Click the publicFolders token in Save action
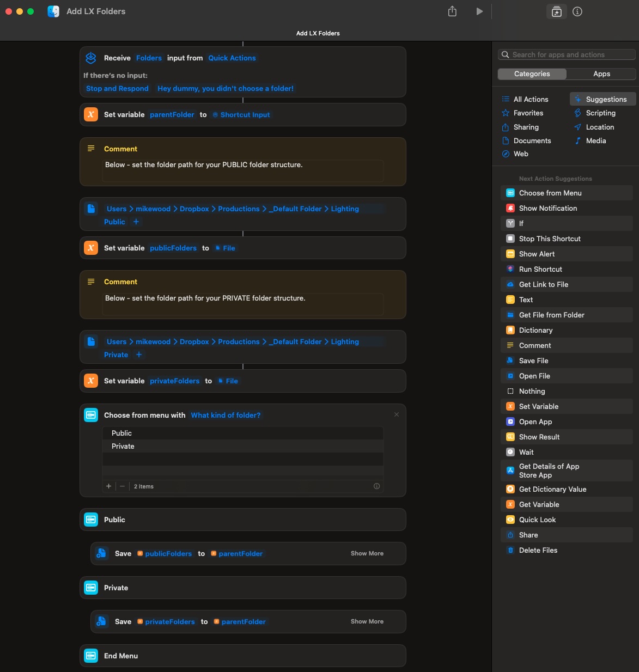 [x=164, y=553]
